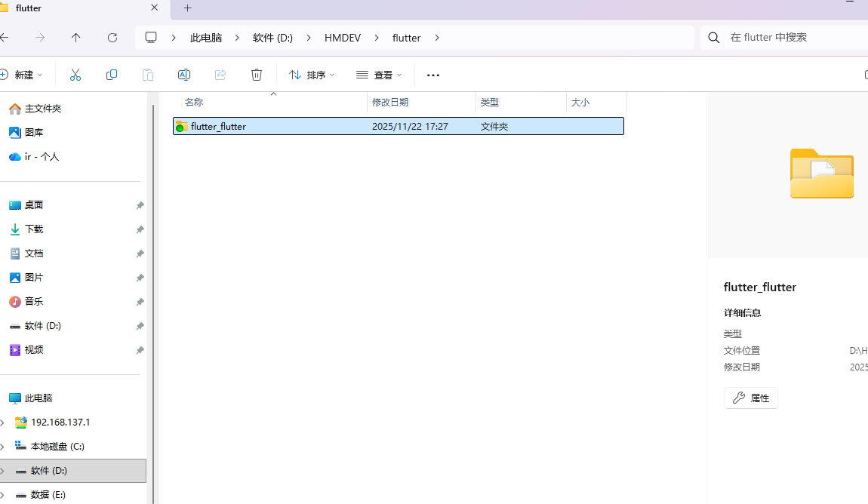Open the 查看 view dropdown
Viewport: 868px width, 504px height.
point(379,75)
